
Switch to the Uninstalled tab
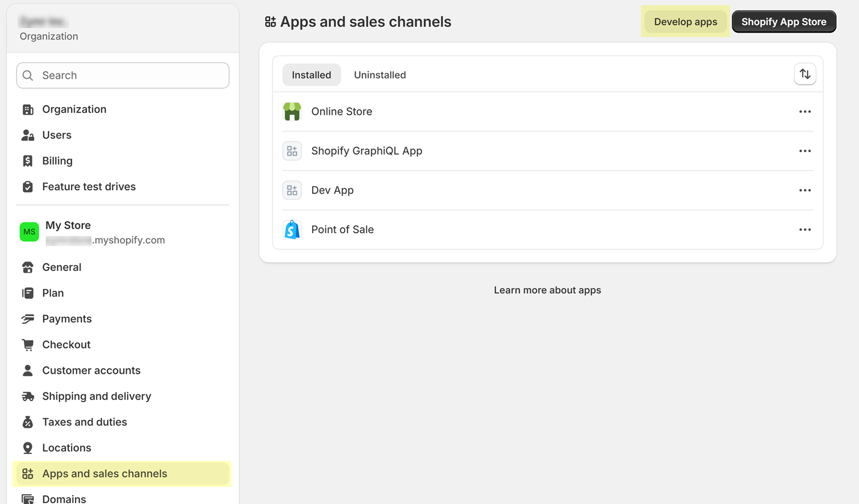380,75
